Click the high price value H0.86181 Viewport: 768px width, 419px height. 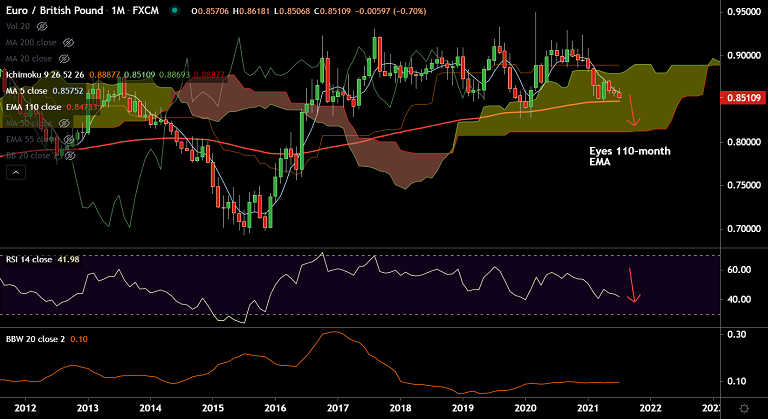pos(252,11)
